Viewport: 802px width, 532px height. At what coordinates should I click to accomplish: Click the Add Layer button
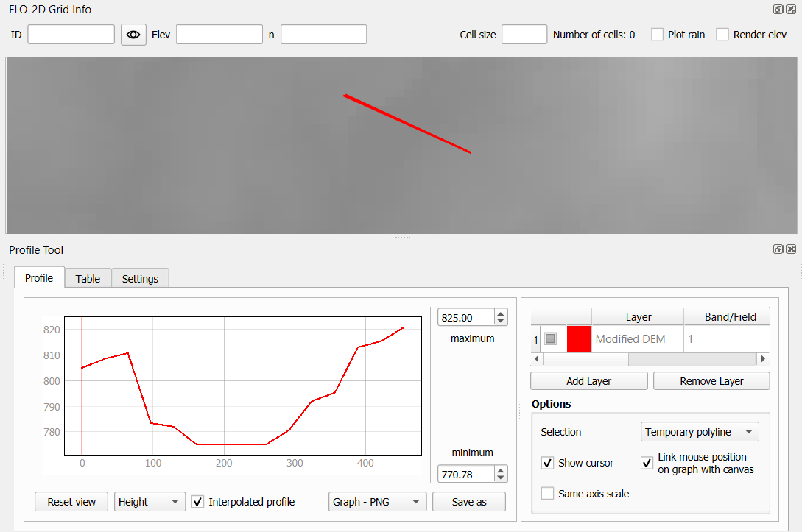[588, 381]
